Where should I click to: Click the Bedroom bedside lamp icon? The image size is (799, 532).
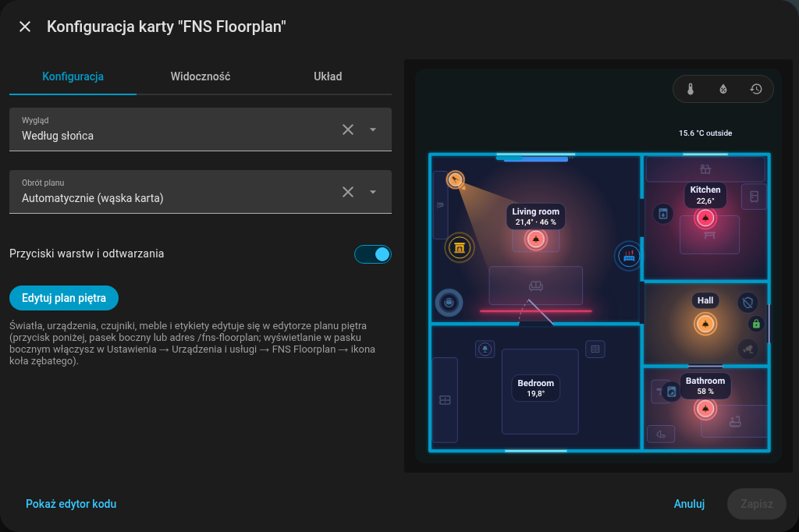485,349
